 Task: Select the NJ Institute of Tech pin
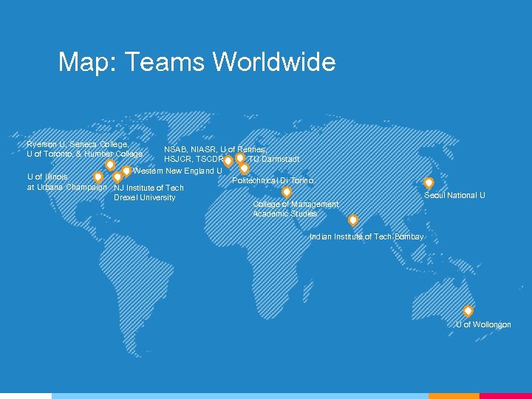[117, 177]
